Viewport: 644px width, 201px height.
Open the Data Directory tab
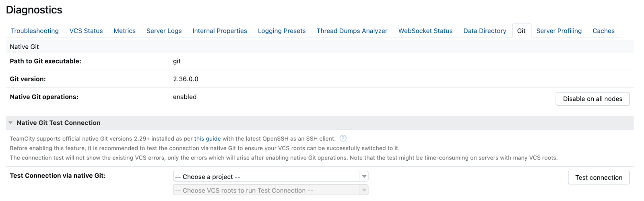pyautogui.click(x=485, y=31)
